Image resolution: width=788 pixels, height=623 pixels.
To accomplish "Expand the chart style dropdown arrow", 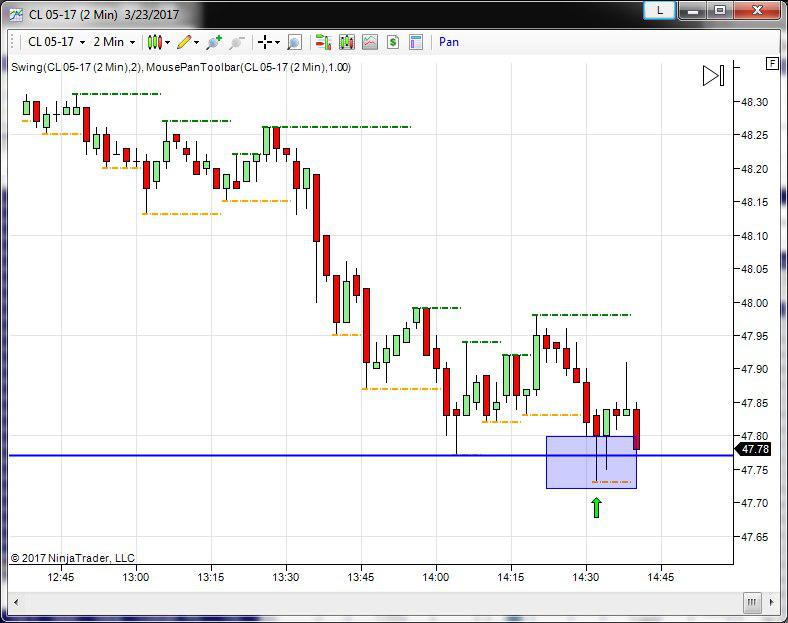I will click(x=167, y=42).
